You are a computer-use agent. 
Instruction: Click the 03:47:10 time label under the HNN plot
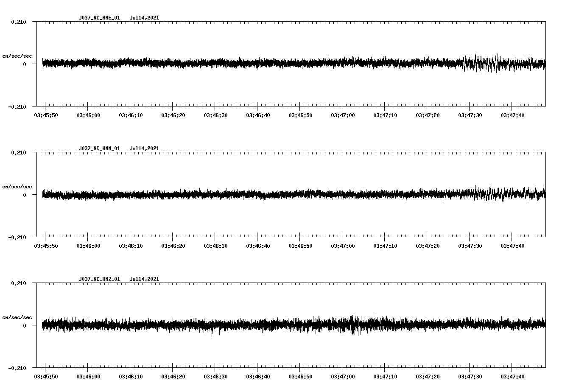click(x=385, y=246)
